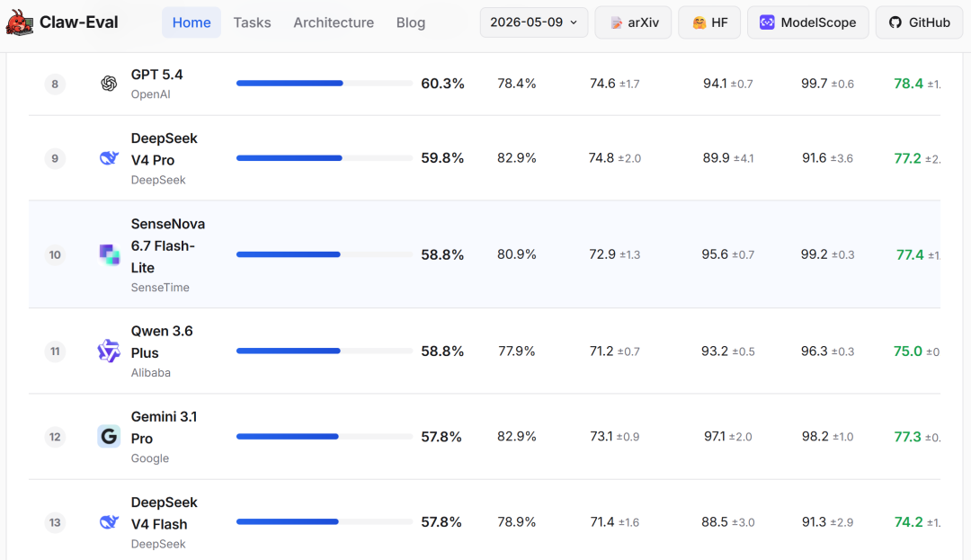Click the green 75.0 score for Qwen
This screenshot has height=560, width=971.
point(908,351)
